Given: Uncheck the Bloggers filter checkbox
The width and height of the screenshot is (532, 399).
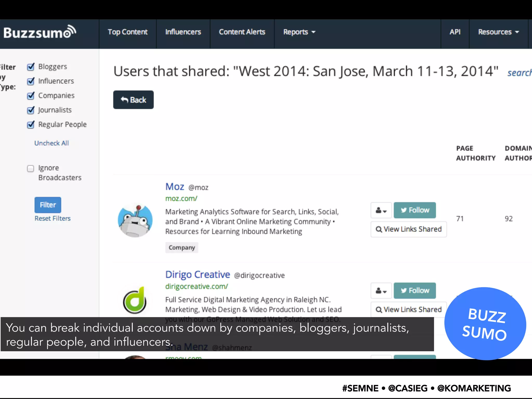Looking at the screenshot, I should (31, 67).
